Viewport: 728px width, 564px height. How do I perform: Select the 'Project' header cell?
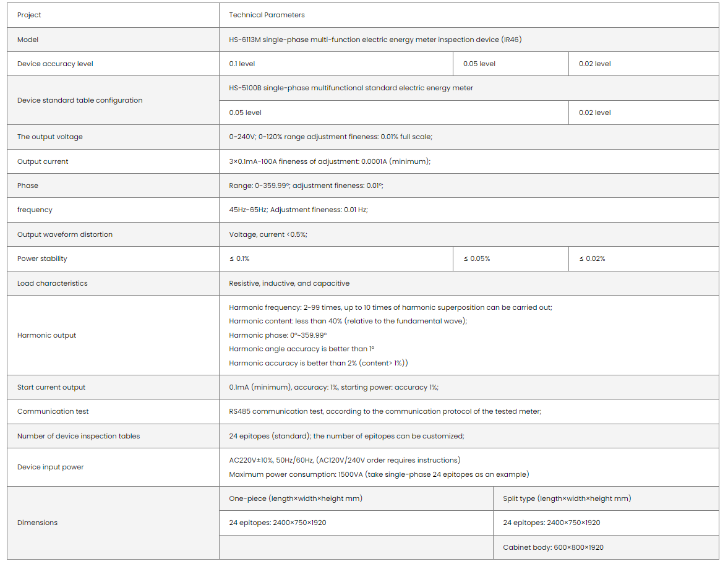pos(29,15)
